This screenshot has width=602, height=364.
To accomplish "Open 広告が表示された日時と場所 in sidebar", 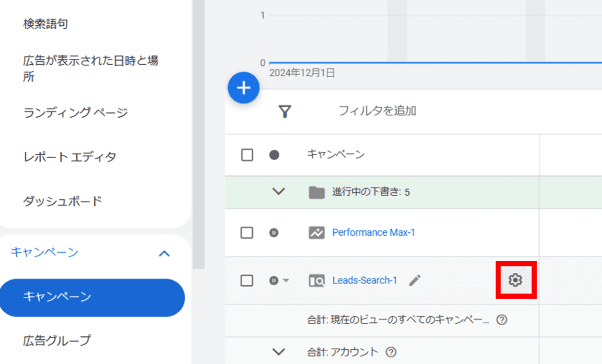I will pyautogui.click(x=91, y=68).
